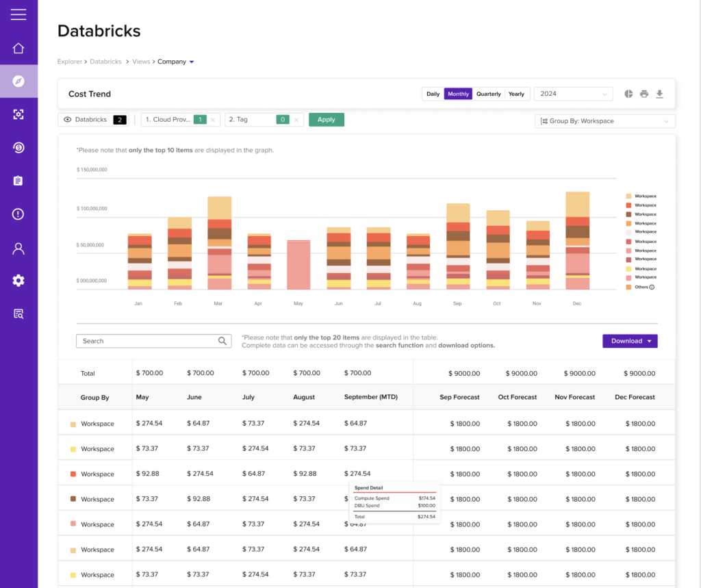Click brown-swatch Workspace row label
This screenshot has width=701, height=588.
click(x=97, y=499)
